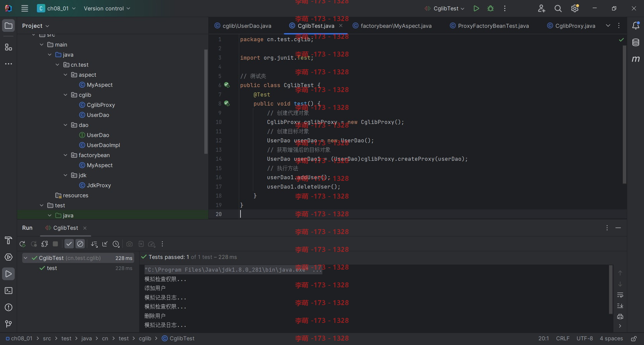Click the editor vertical scrollbar
The width and height of the screenshot is (644, 345).
[x=624, y=115]
